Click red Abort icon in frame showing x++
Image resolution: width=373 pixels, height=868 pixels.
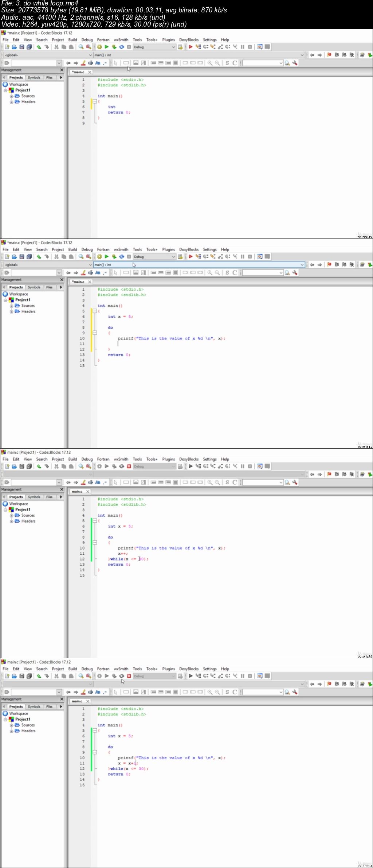coord(129,466)
